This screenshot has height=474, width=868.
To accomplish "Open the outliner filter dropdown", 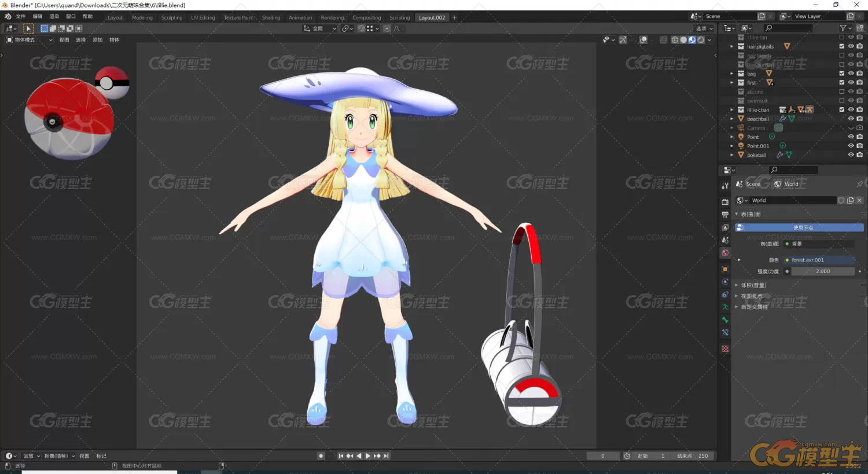I will coord(845,28).
